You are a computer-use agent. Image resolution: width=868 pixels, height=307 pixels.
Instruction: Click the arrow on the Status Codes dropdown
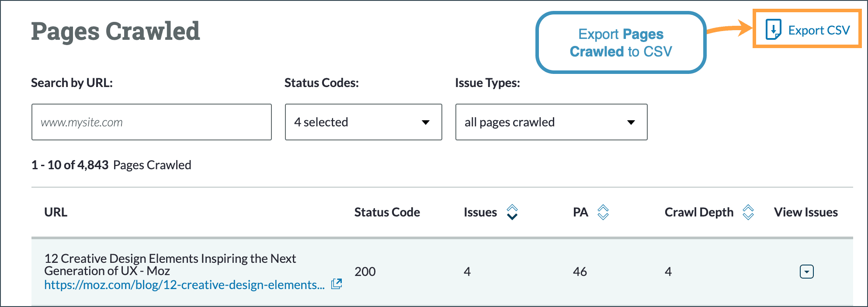point(425,122)
